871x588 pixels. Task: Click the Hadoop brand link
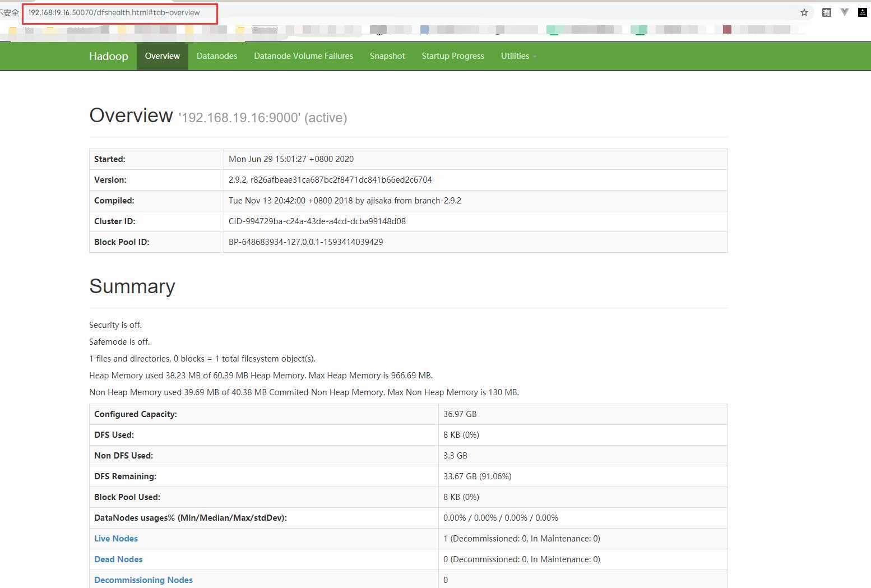[109, 56]
